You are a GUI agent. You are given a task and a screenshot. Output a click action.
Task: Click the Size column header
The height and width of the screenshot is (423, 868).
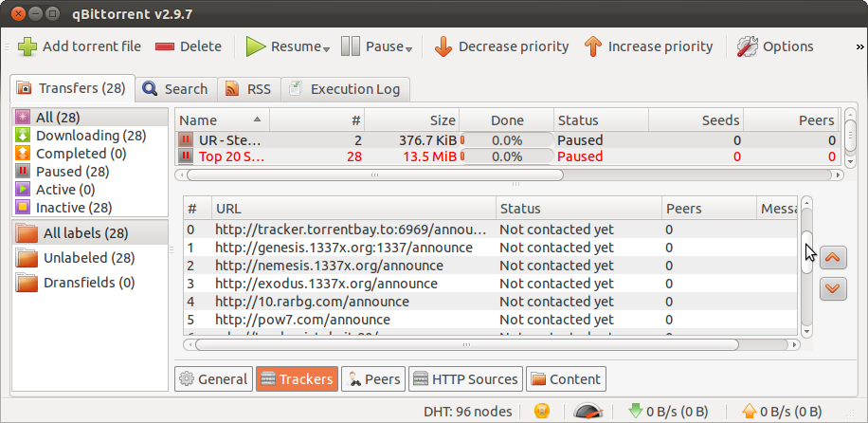(x=411, y=120)
